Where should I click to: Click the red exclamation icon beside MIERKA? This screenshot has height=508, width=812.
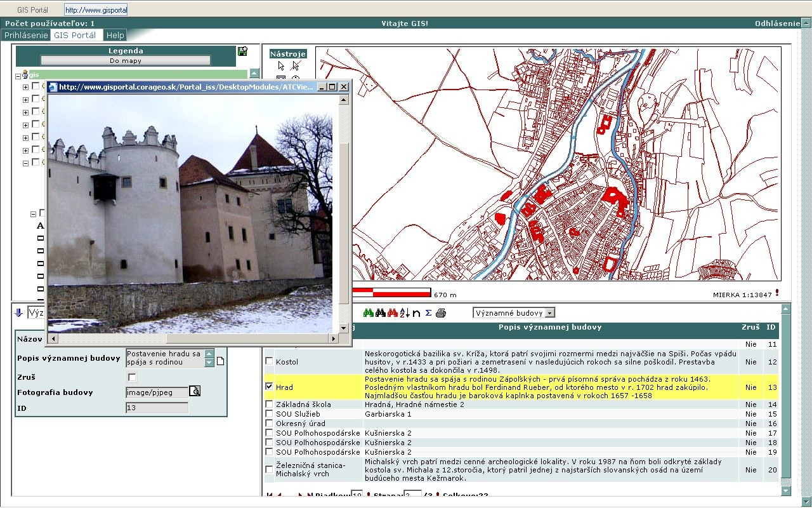pyautogui.click(x=777, y=293)
